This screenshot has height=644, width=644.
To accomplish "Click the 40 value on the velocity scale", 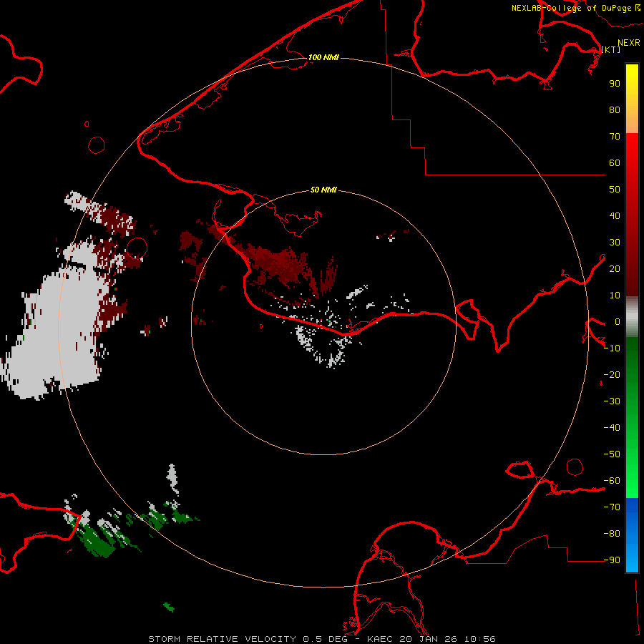I will pos(615,216).
